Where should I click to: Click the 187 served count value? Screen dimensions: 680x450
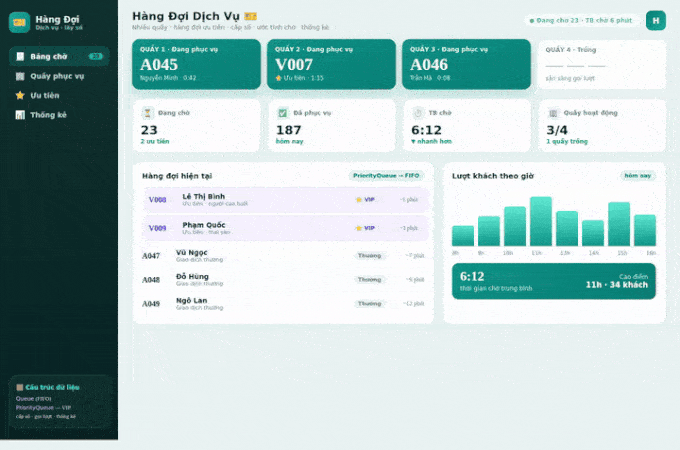click(288, 130)
